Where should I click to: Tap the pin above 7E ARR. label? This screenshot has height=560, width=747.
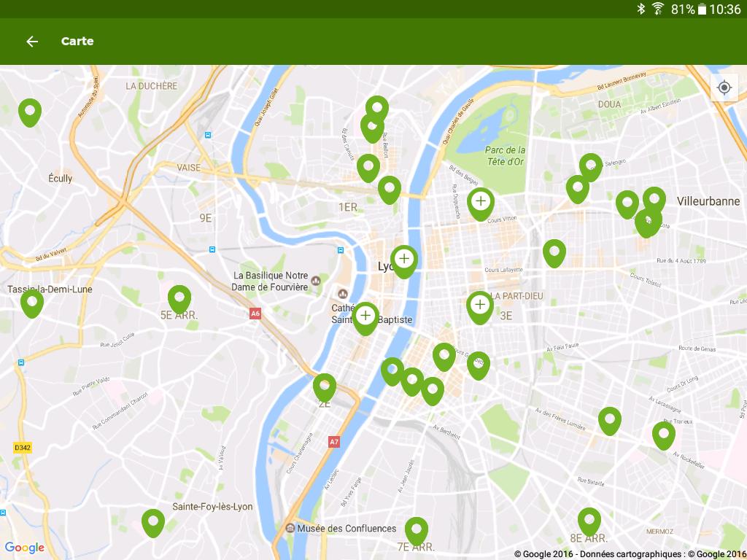pos(417,532)
